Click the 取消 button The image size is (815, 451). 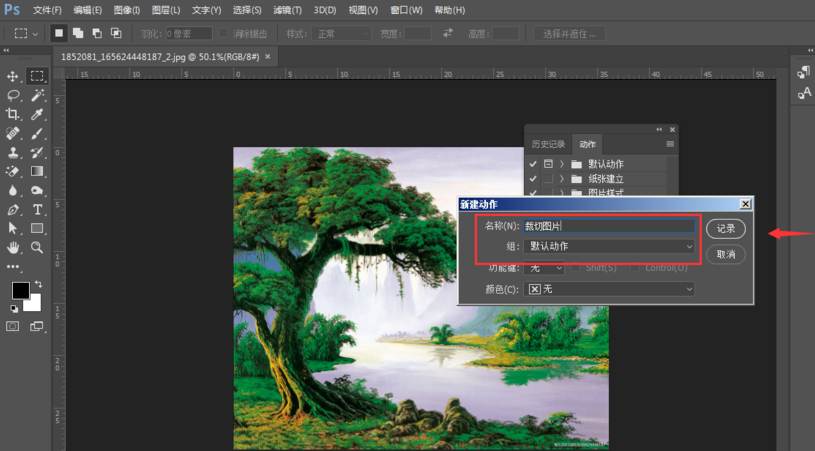coord(726,255)
